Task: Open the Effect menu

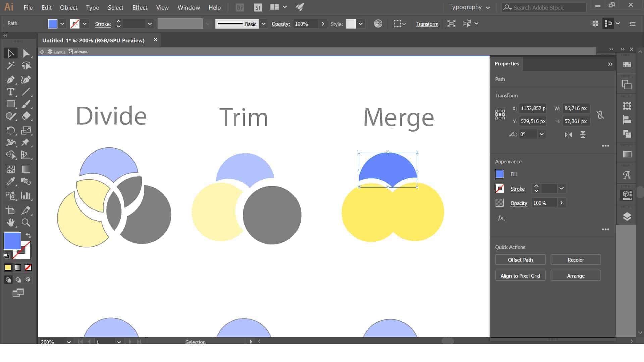Action: (140, 7)
